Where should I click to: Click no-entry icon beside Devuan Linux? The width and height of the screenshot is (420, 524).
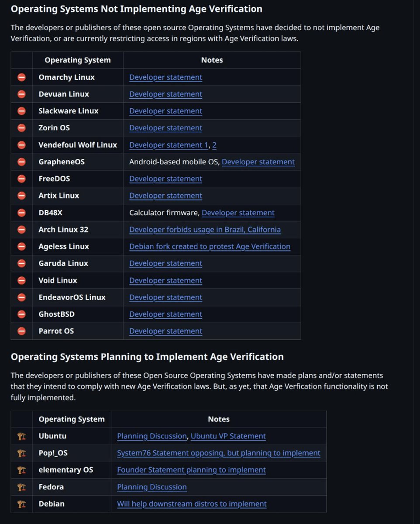point(21,94)
